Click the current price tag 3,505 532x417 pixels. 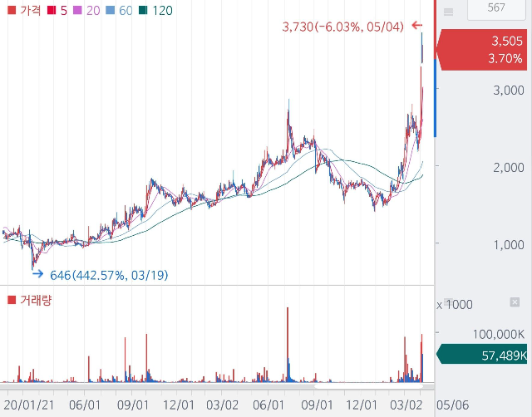482,50
